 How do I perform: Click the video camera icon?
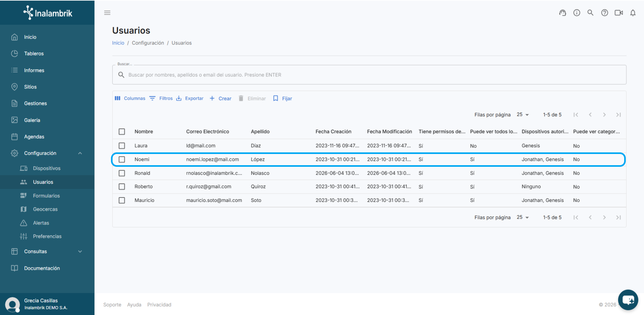click(619, 13)
